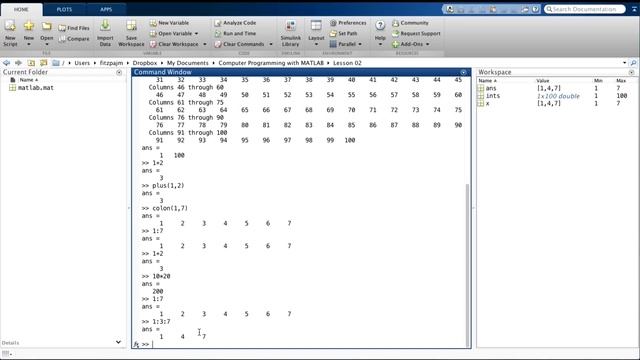
Task: Open the Open Variable dropdown
Action: pos(174,33)
